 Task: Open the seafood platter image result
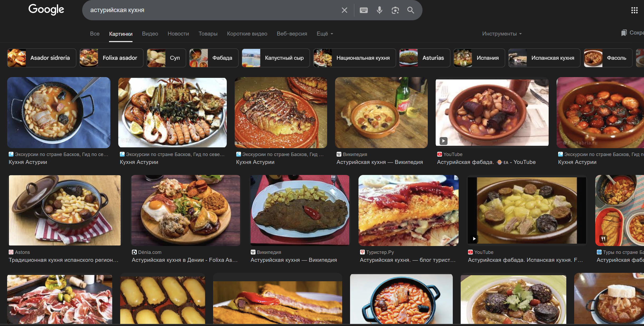(x=172, y=113)
